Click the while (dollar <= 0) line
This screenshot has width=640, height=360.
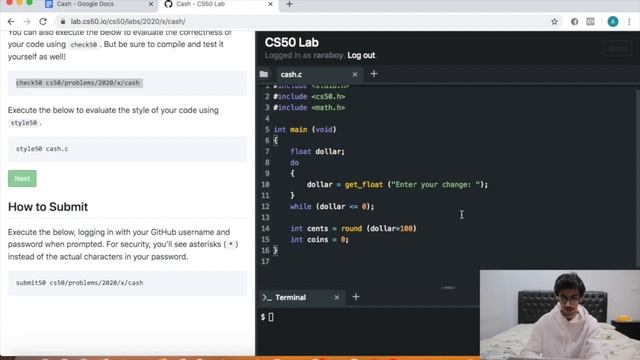point(332,207)
